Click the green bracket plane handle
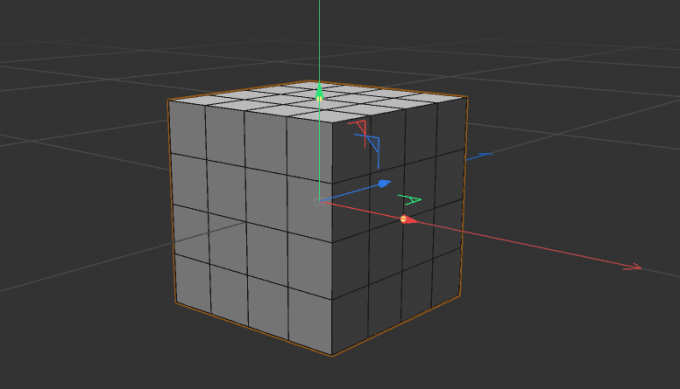Image resolution: width=680 pixels, height=389 pixels. click(409, 199)
